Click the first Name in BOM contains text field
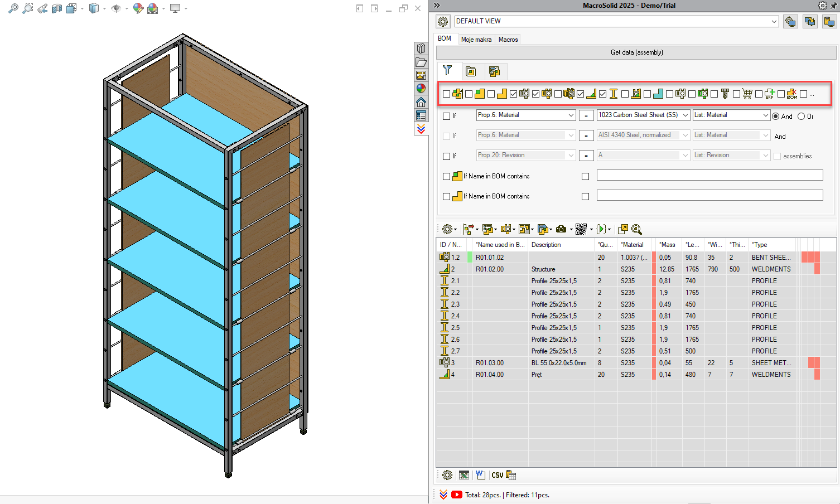 709,175
